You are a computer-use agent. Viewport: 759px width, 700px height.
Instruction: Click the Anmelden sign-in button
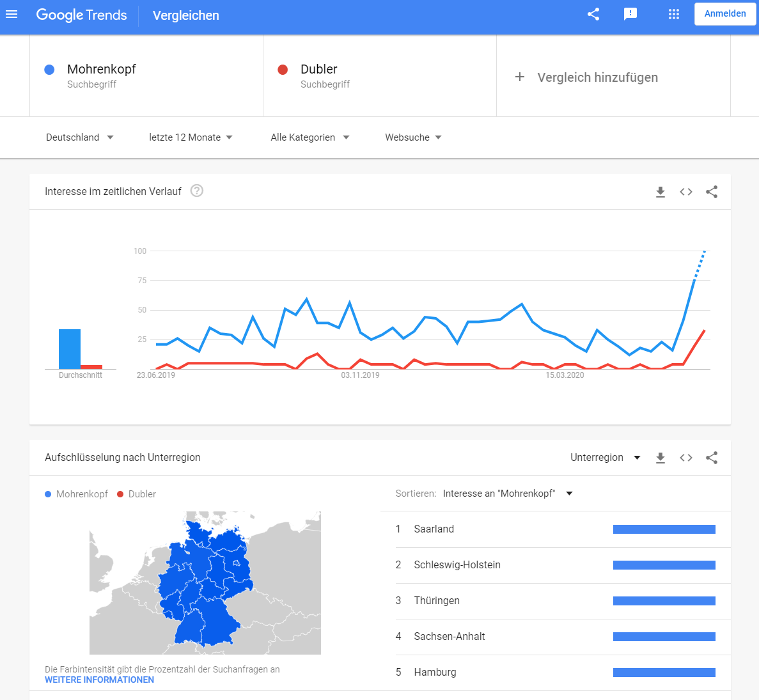click(725, 14)
